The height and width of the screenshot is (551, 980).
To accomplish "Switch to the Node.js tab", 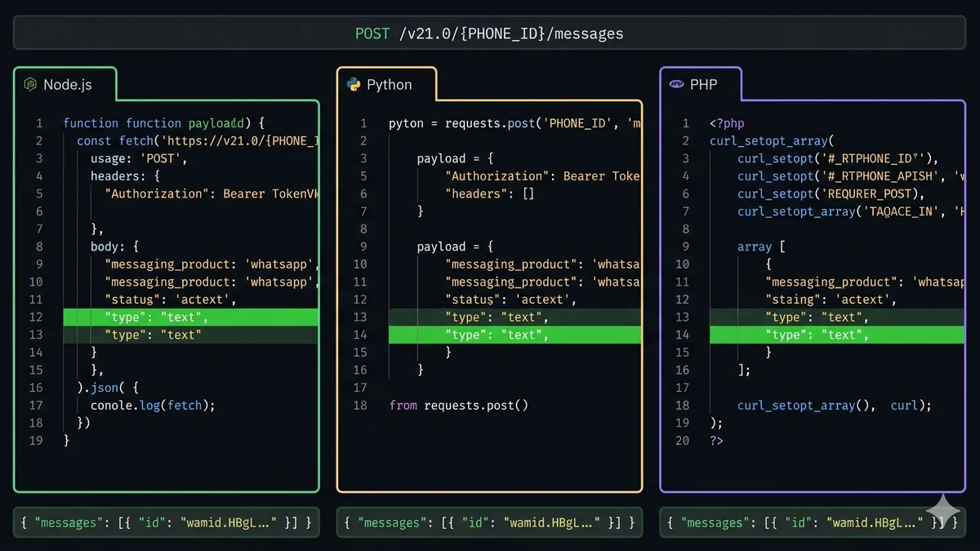I will [x=65, y=84].
